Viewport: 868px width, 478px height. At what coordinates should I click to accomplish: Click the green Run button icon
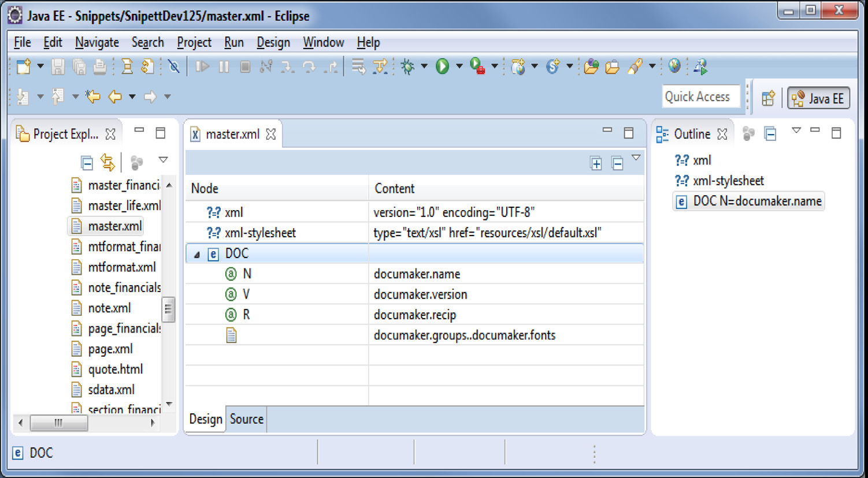click(x=442, y=66)
